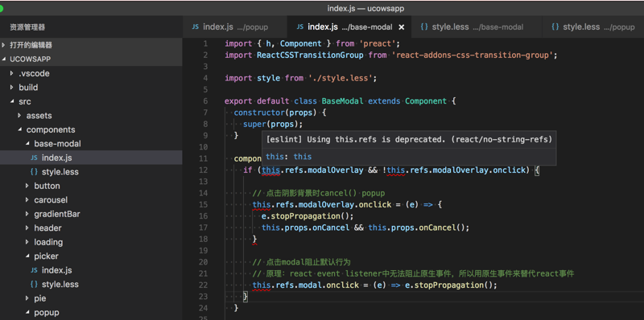644x320 pixels.
Task: Open the style.less popup tab
Action: [592, 27]
